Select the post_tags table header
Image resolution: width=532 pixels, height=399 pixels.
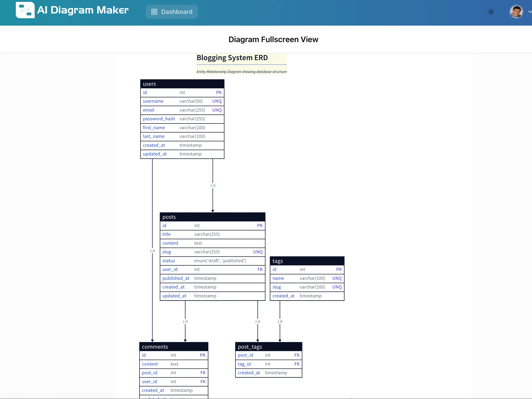[x=268, y=346]
